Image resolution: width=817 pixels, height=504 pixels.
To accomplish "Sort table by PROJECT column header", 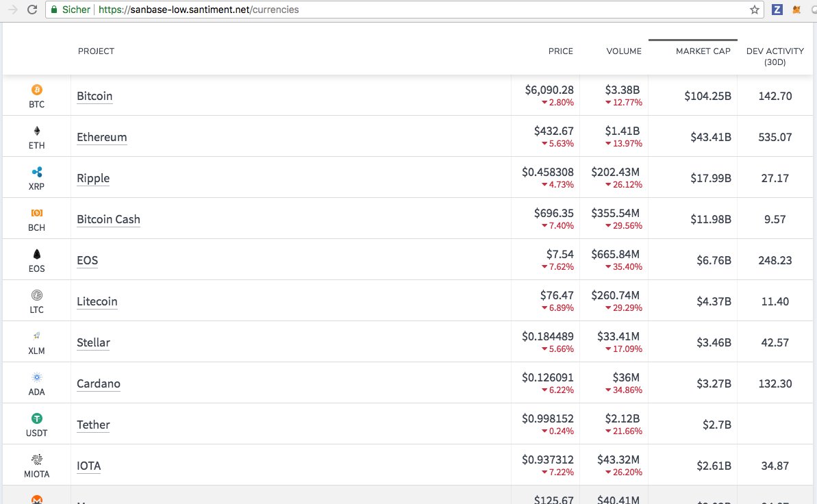I will point(96,51).
